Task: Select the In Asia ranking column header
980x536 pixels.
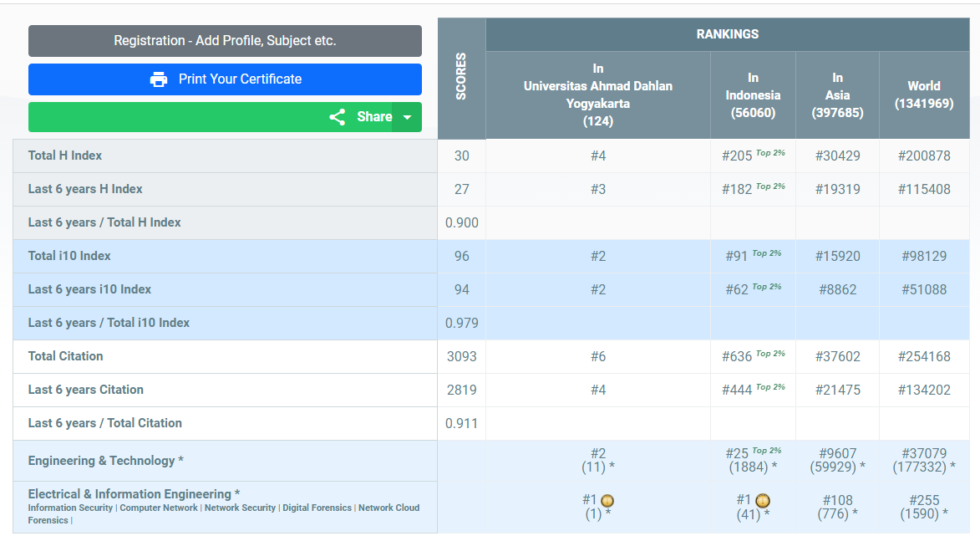Action: click(837, 94)
